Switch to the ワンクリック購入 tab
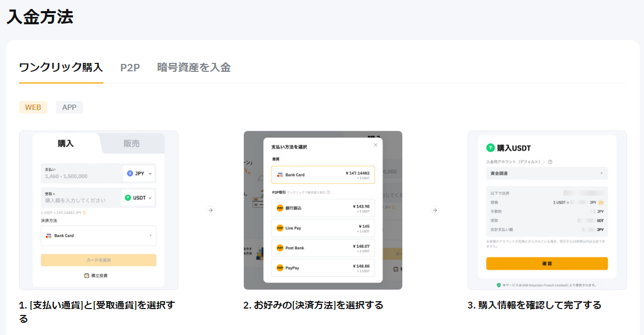This screenshot has width=644, height=335. coord(61,68)
